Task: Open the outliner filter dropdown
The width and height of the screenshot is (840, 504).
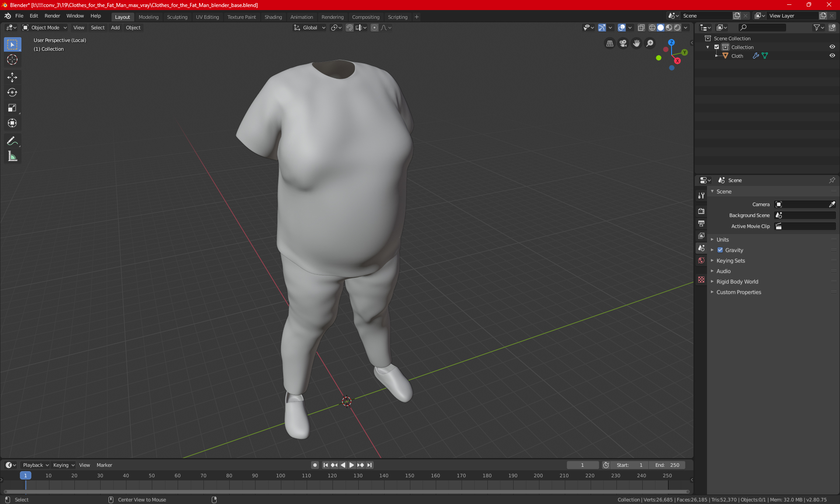Action: 819,28
